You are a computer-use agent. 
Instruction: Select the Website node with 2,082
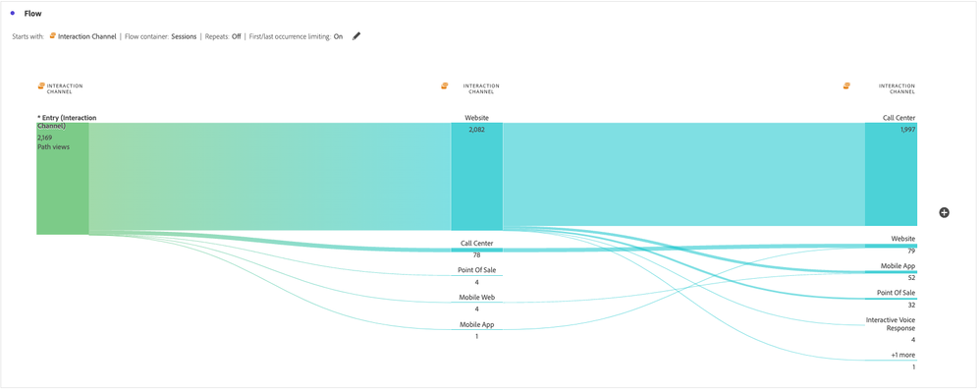click(477, 177)
